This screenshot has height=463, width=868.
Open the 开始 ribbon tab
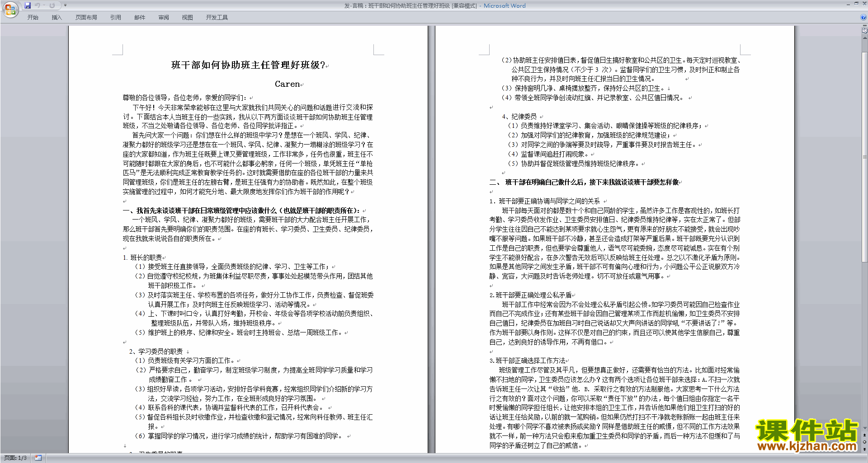[33, 18]
